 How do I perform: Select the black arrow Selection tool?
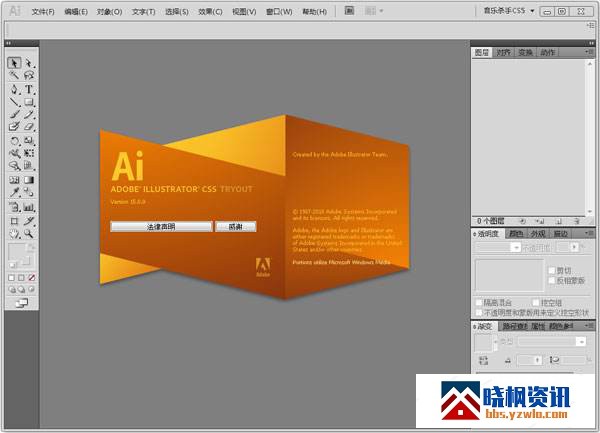click(14, 62)
